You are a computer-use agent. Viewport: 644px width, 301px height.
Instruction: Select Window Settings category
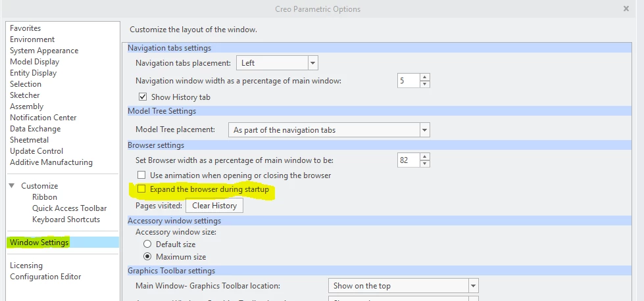coord(63,243)
